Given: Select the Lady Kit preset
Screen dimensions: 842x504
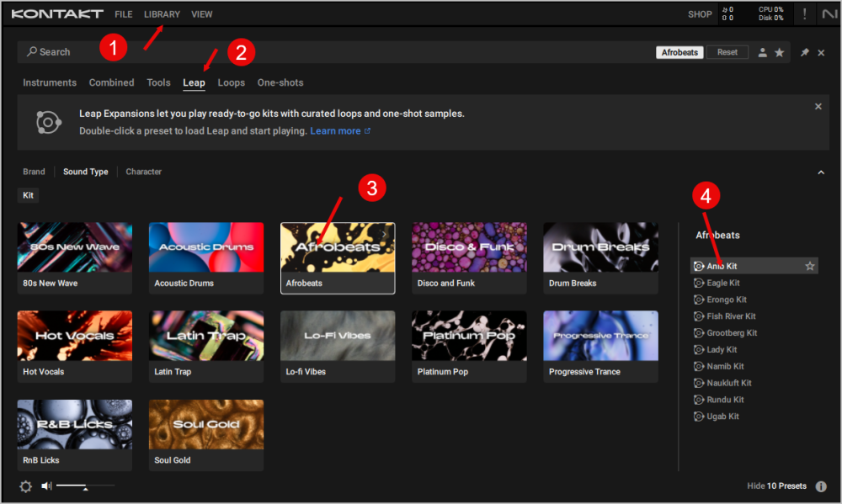Looking at the screenshot, I should pos(722,349).
